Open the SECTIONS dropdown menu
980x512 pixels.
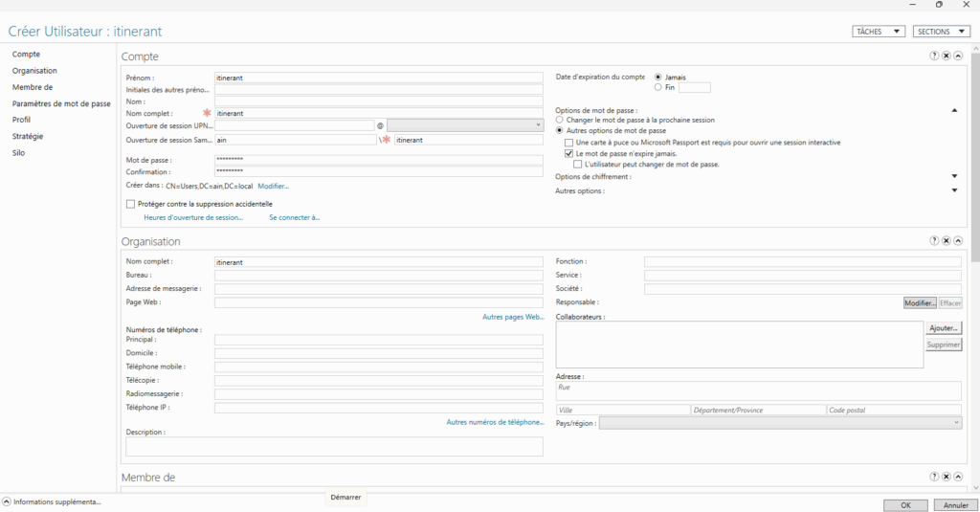pos(941,32)
